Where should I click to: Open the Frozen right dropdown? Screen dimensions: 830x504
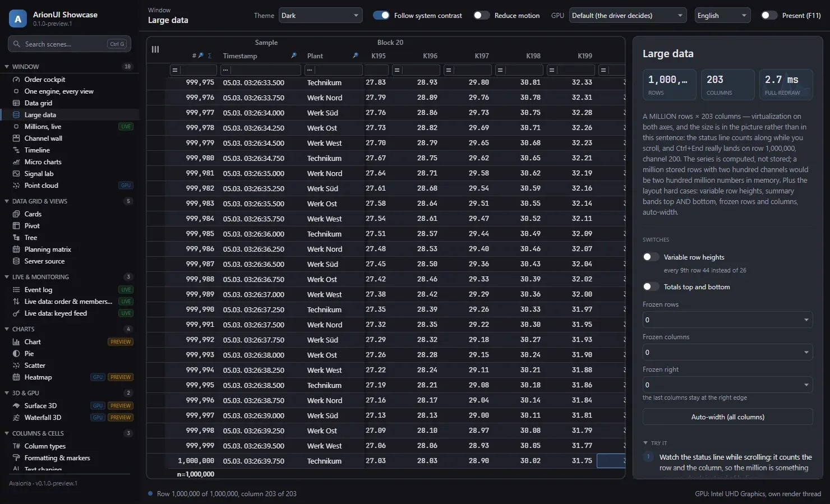pyautogui.click(x=727, y=385)
